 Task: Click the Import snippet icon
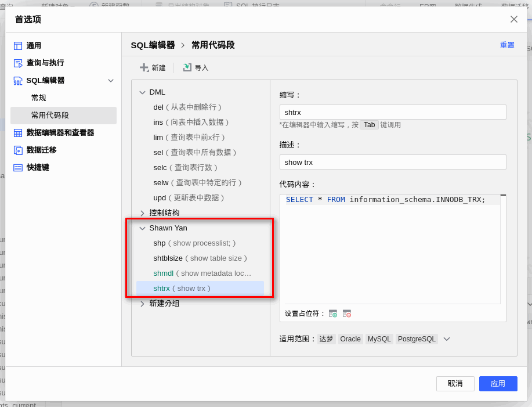point(187,67)
